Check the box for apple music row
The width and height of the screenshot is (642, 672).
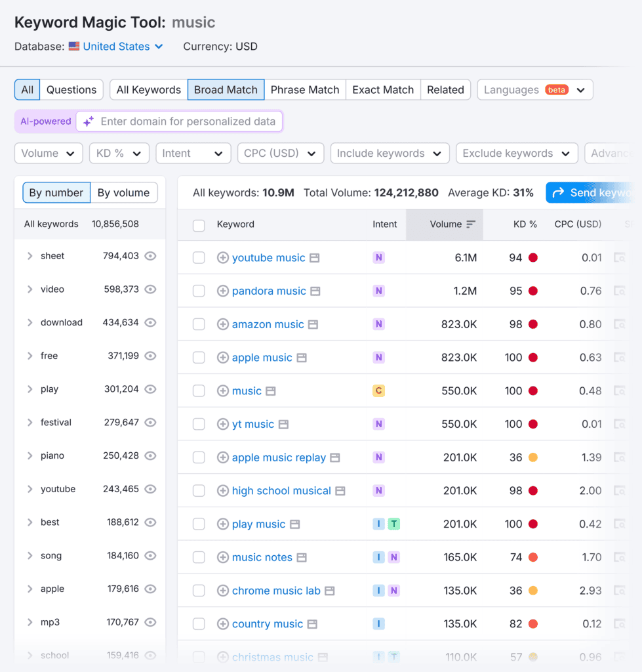point(199,358)
